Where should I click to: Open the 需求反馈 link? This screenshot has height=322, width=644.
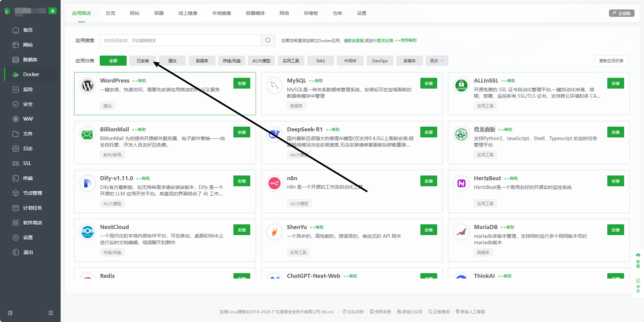(385, 40)
